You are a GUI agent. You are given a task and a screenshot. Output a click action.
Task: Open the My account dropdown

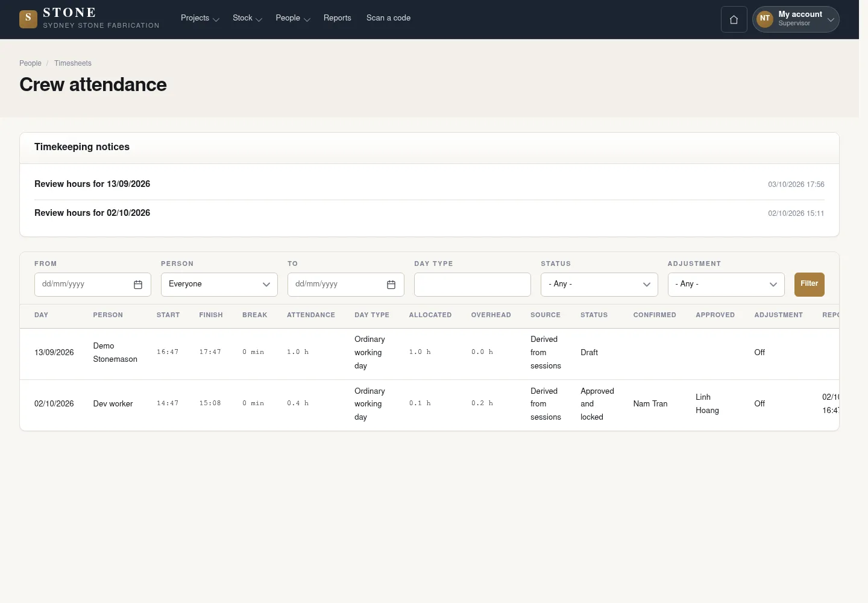point(796,19)
